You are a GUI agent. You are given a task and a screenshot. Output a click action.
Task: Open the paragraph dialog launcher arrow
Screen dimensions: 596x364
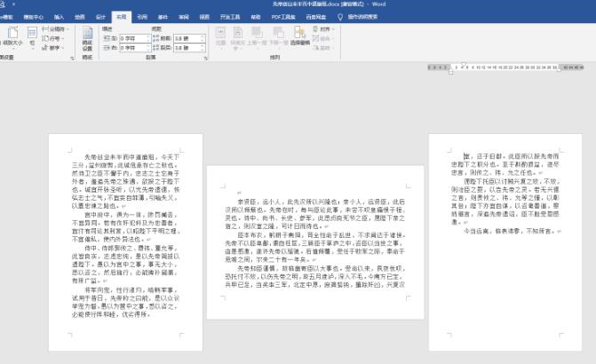[x=208, y=58]
